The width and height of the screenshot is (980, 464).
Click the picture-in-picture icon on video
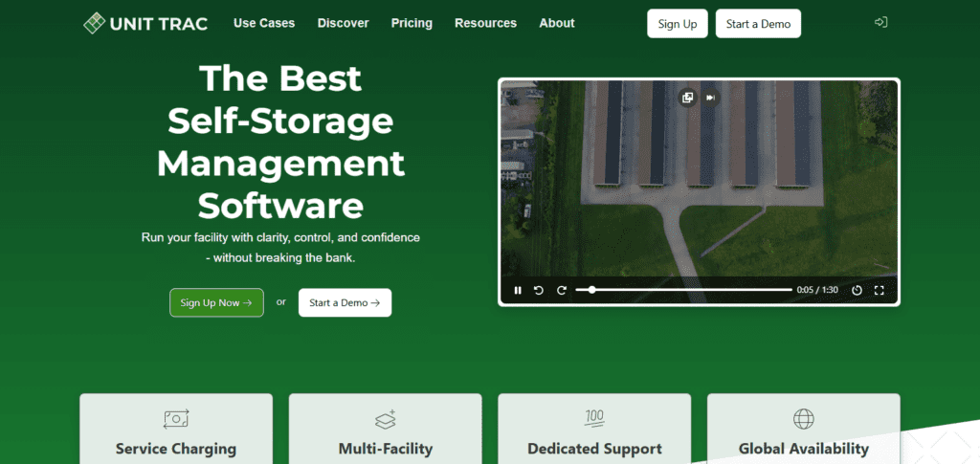pyautogui.click(x=687, y=98)
